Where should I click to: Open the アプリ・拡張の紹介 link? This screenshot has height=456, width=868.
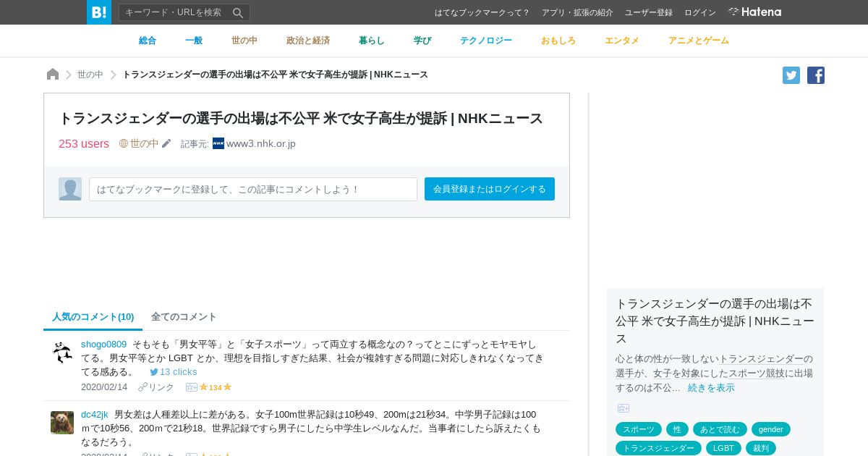coord(577,12)
